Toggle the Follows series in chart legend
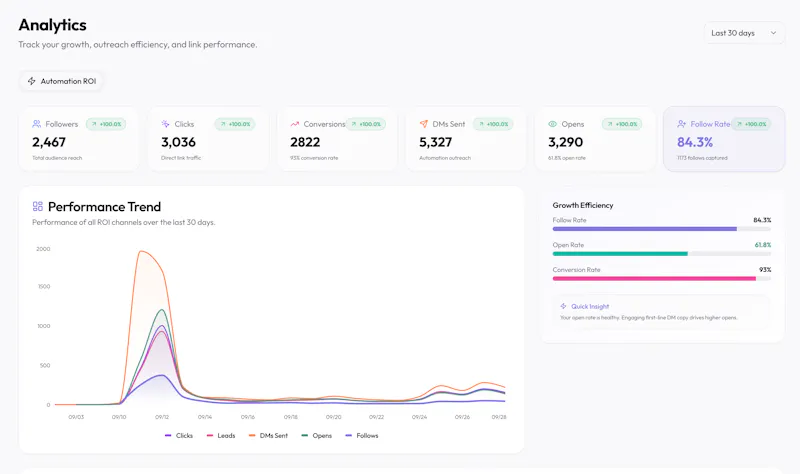This screenshot has width=800, height=474. coord(362,436)
